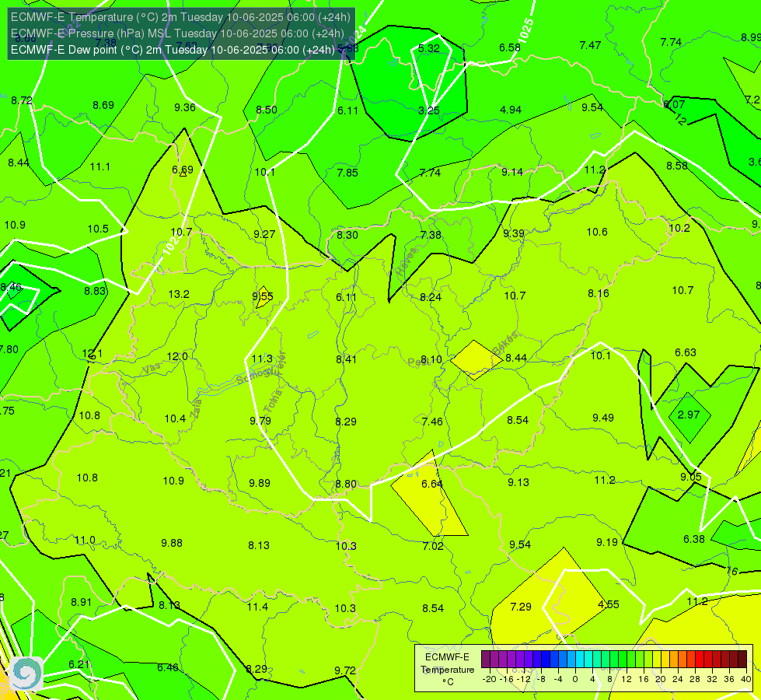Click the 6.58 dew point value
Viewport: 761px width, 700px height.
coord(510,47)
